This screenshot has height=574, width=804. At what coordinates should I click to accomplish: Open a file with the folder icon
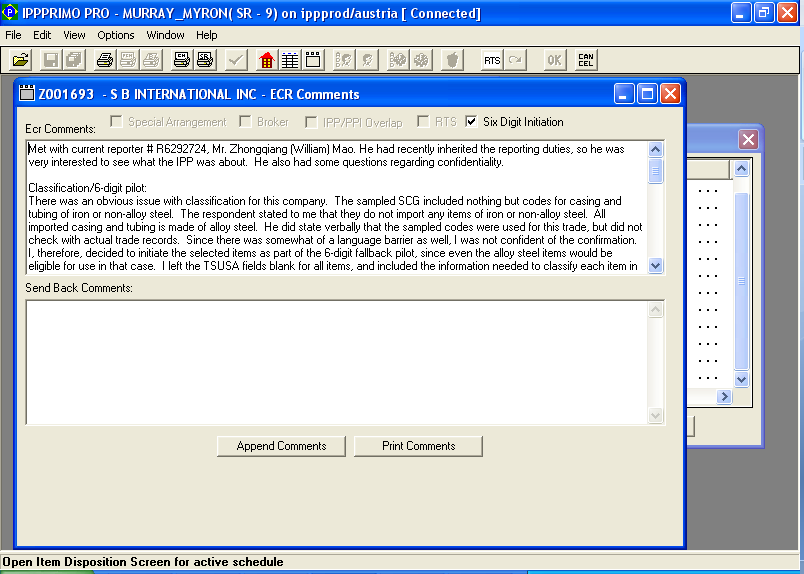click(x=21, y=61)
